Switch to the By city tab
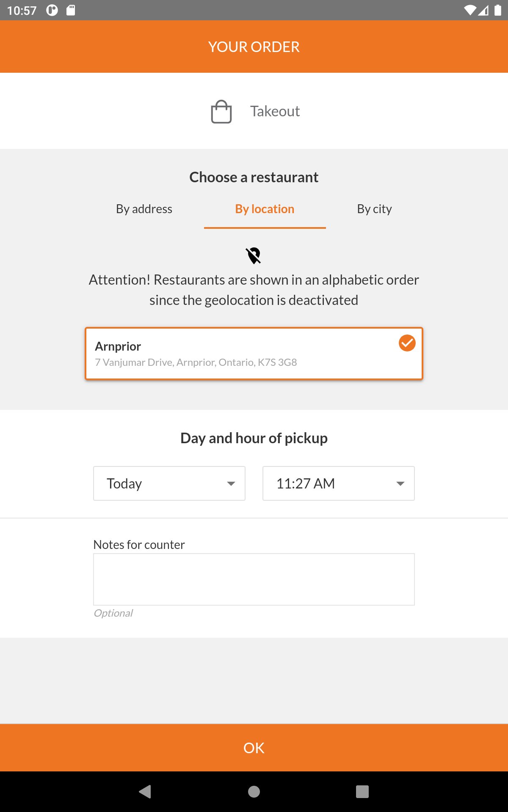 coord(374,209)
